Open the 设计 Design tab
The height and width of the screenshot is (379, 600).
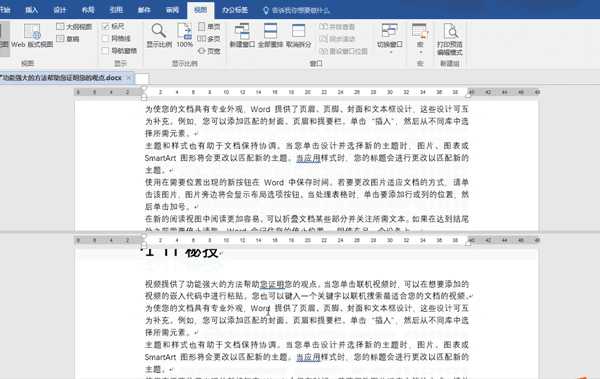[60, 10]
